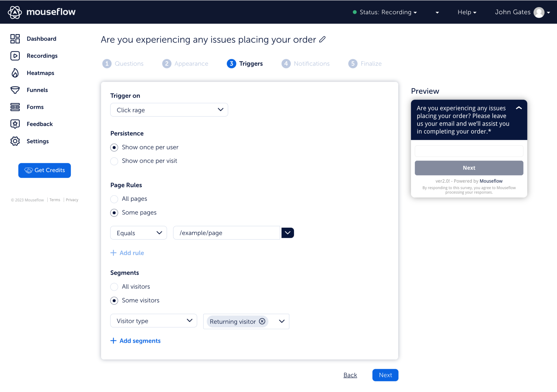Open the Feedback section
Screen dimensions: 557x392
pyautogui.click(x=39, y=124)
